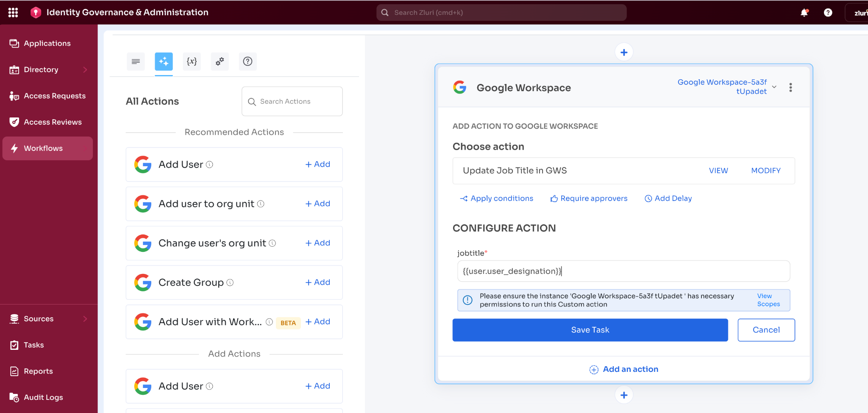
Task: Open Applications in the sidebar
Action: coord(47,43)
